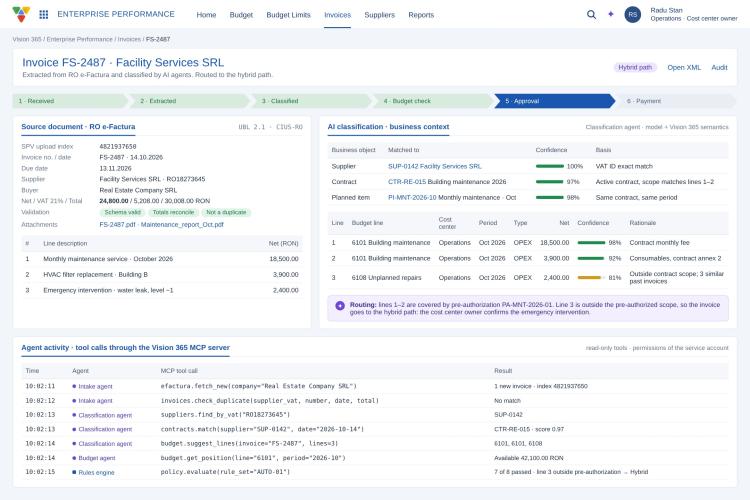Click the HVAC filter replacement line description
Viewport: 750px width, 500px height.
[95, 275]
